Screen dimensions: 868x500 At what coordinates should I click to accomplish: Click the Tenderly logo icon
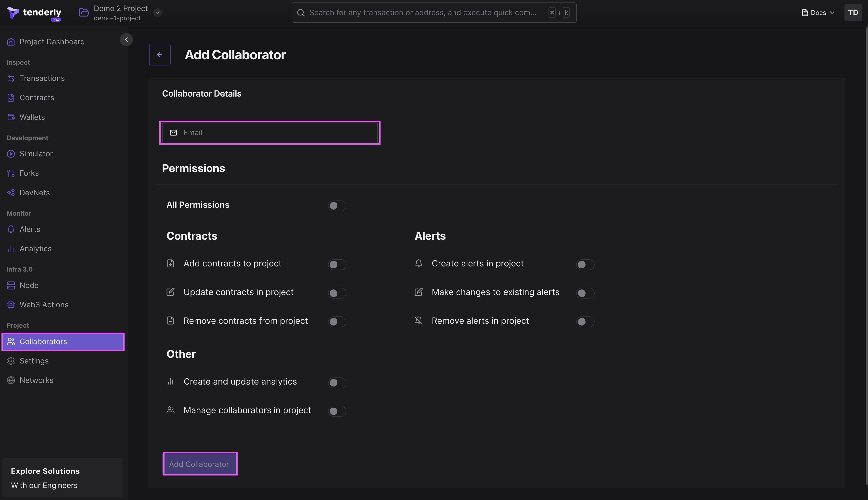pyautogui.click(x=13, y=13)
